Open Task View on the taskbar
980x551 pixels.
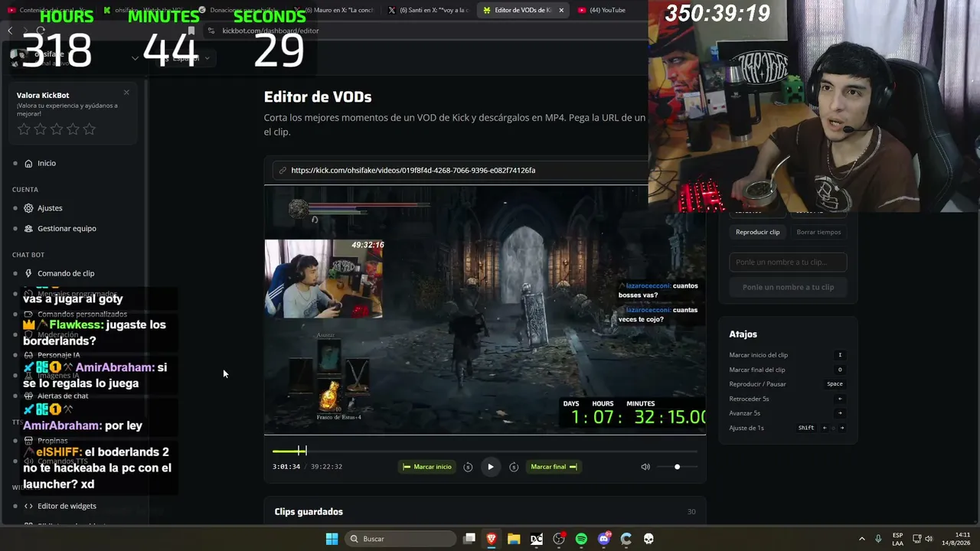pos(469,539)
